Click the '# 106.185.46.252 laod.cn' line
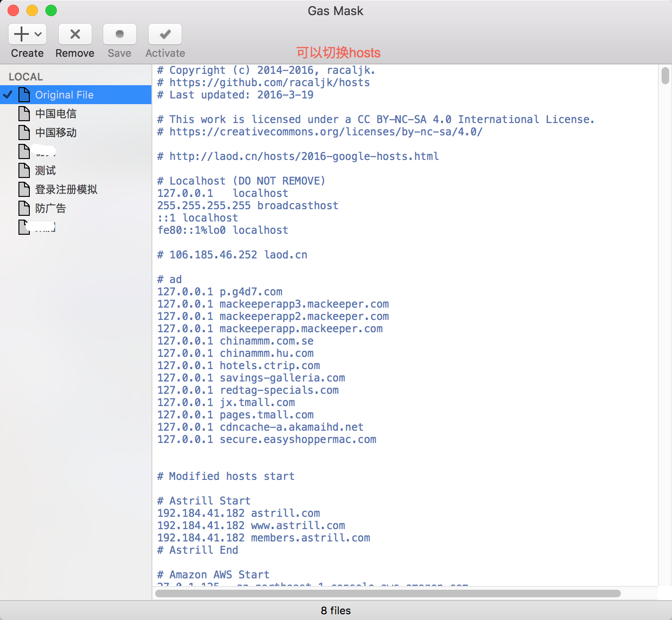This screenshot has width=672, height=620. (232, 255)
